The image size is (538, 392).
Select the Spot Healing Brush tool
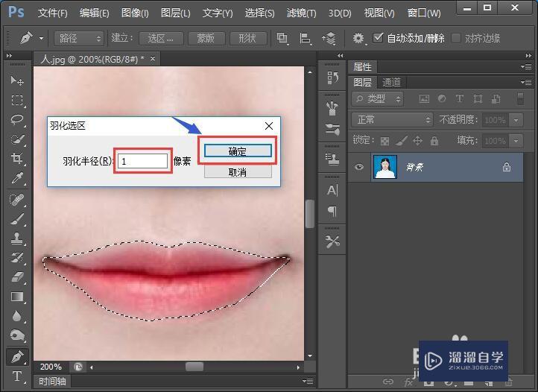pos(17,200)
